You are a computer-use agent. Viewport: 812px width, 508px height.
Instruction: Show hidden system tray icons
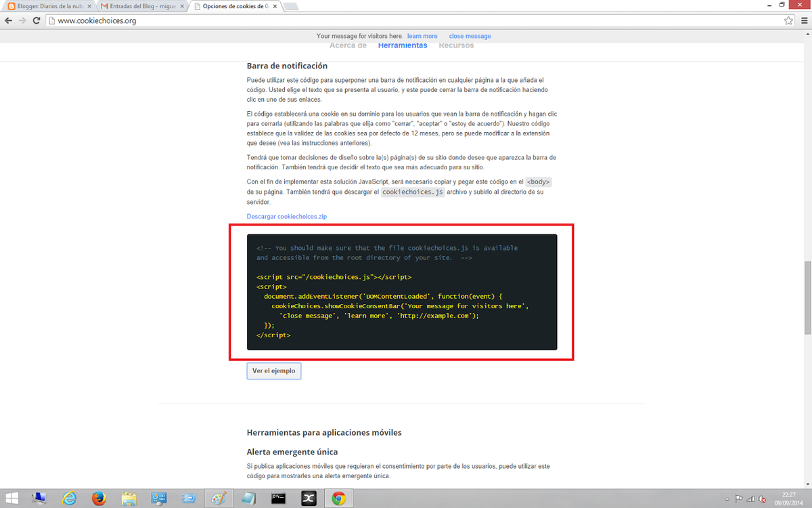tap(727, 499)
